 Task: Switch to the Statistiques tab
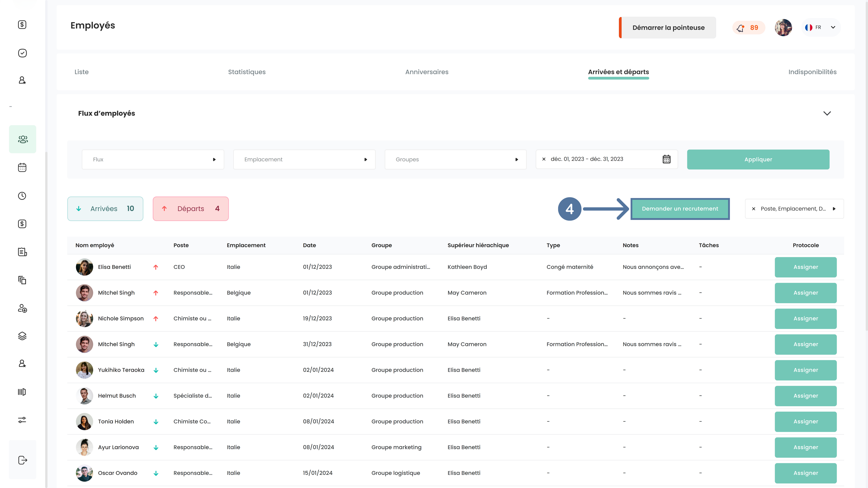coord(247,72)
